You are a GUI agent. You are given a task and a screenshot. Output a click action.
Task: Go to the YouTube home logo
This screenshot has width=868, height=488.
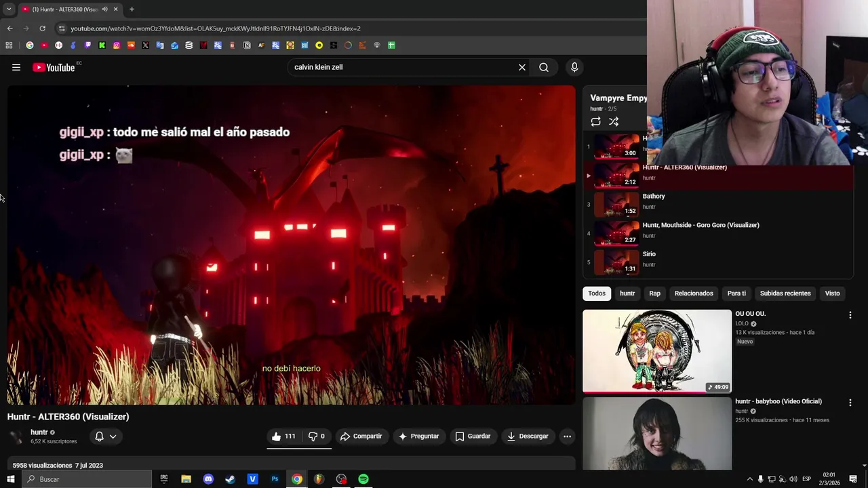tap(54, 67)
